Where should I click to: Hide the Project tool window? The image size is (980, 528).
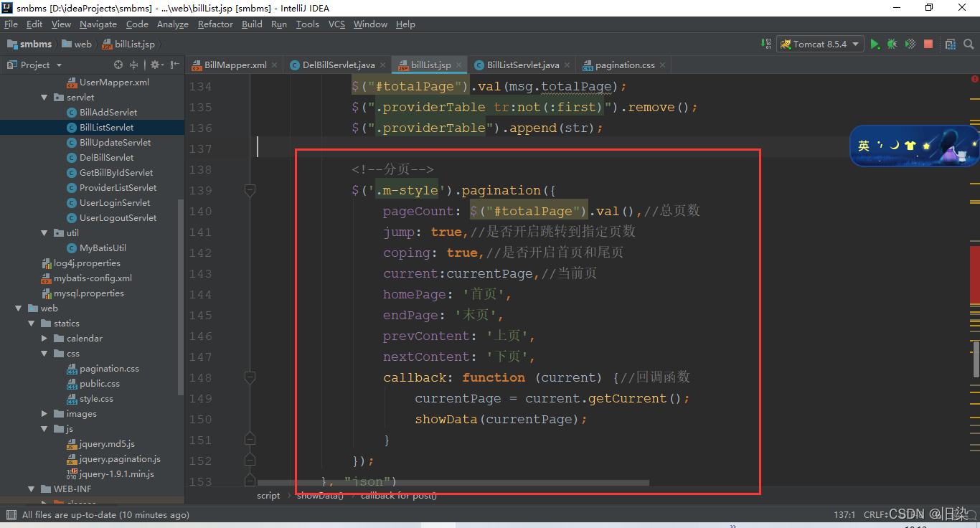[172, 65]
